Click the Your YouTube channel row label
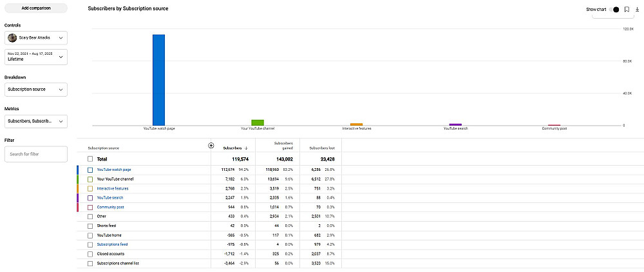The image size is (644, 272). (x=115, y=179)
